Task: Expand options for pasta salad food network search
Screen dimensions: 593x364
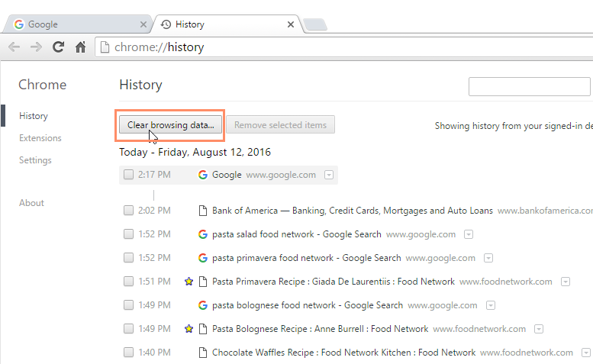Action: point(469,234)
